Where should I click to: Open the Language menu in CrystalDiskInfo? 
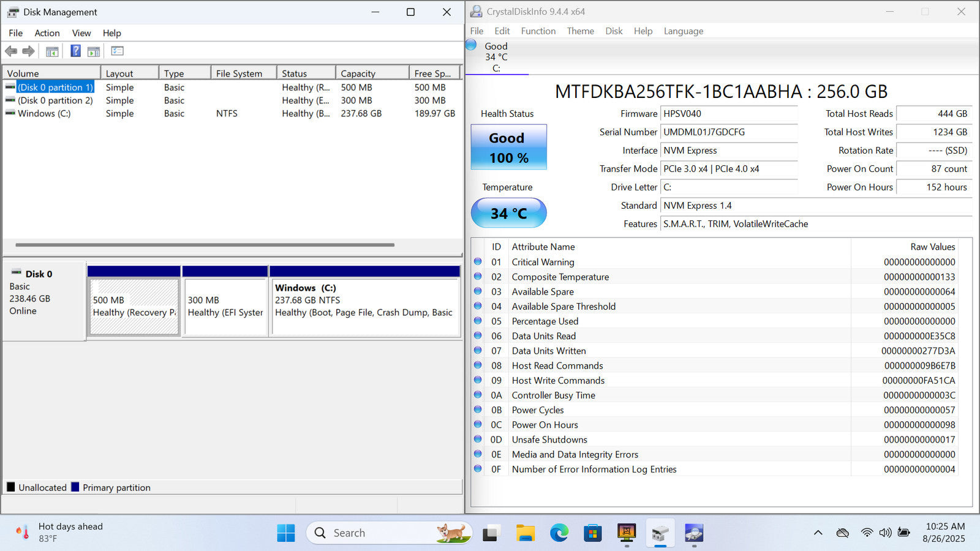coord(684,31)
